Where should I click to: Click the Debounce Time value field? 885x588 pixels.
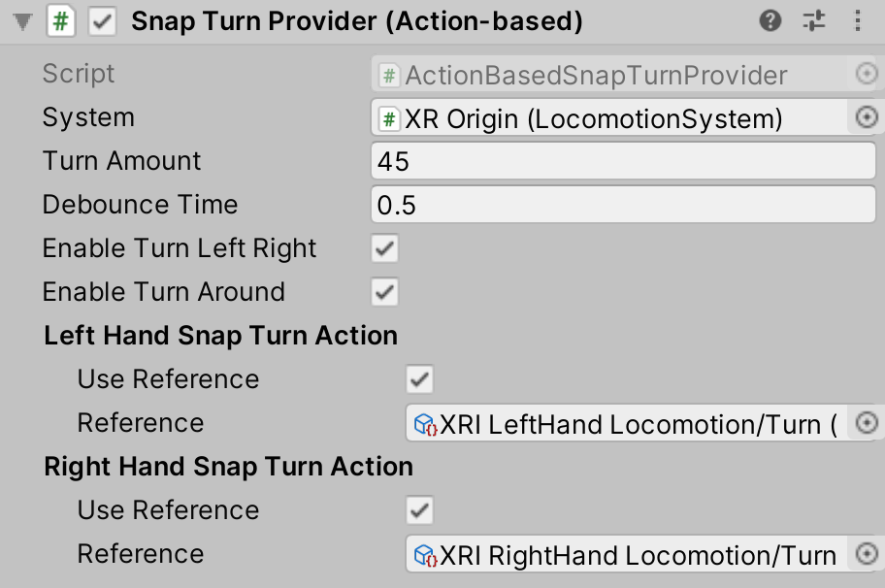pos(623,205)
